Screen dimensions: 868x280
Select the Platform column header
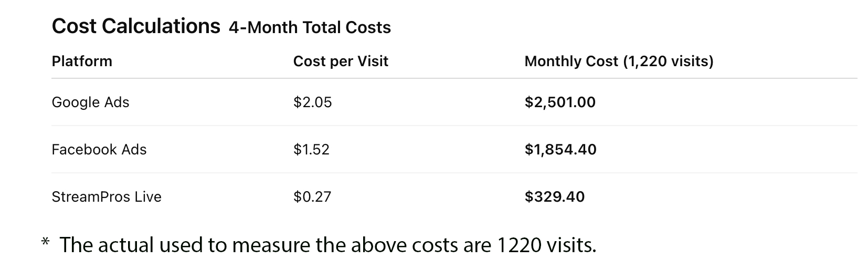82,61
